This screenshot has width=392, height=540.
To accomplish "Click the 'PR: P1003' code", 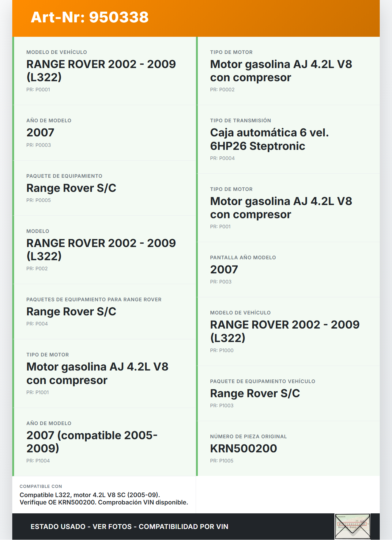I will click(x=222, y=405).
